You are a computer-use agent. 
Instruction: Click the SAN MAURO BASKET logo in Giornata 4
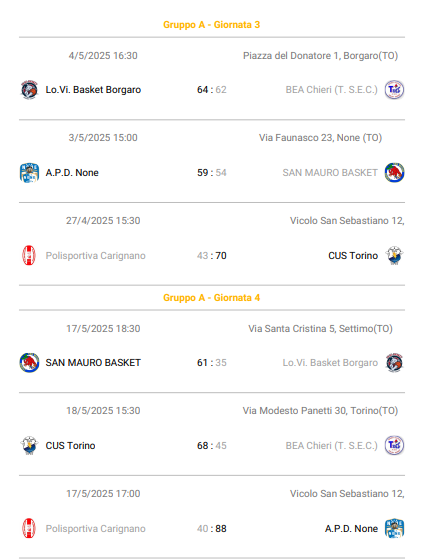point(29,363)
